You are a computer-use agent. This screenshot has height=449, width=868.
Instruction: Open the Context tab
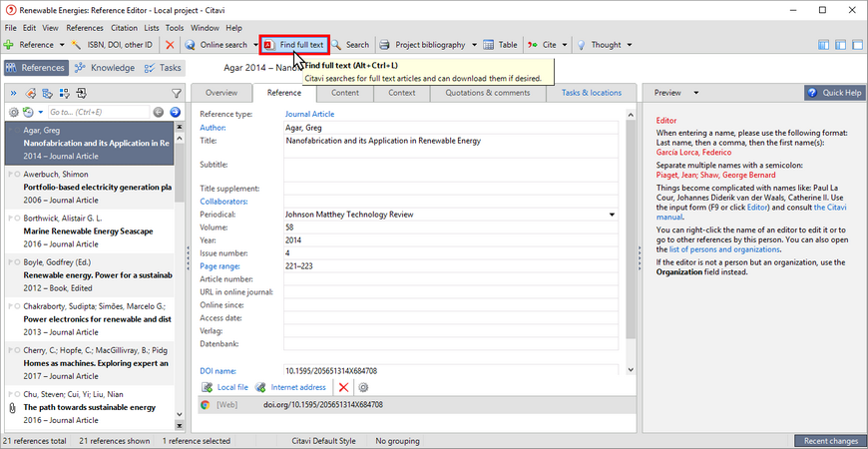point(402,93)
